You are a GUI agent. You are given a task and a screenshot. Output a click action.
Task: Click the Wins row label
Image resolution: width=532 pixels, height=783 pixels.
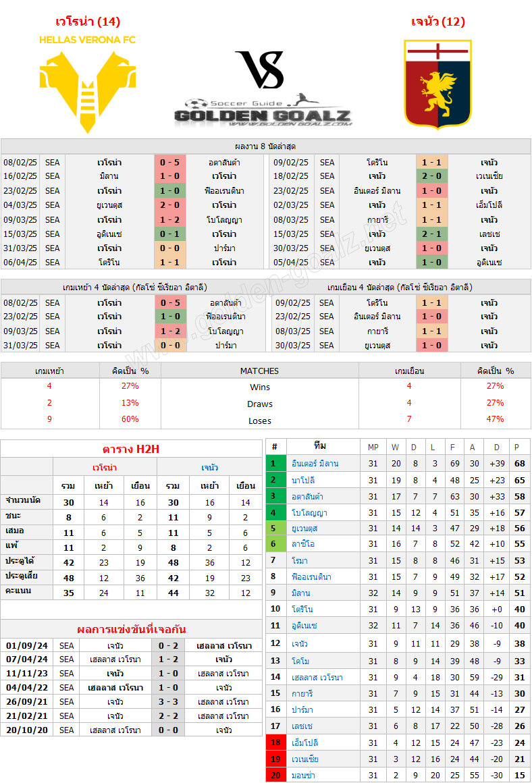pyautogui.click(x=260, y=387)
